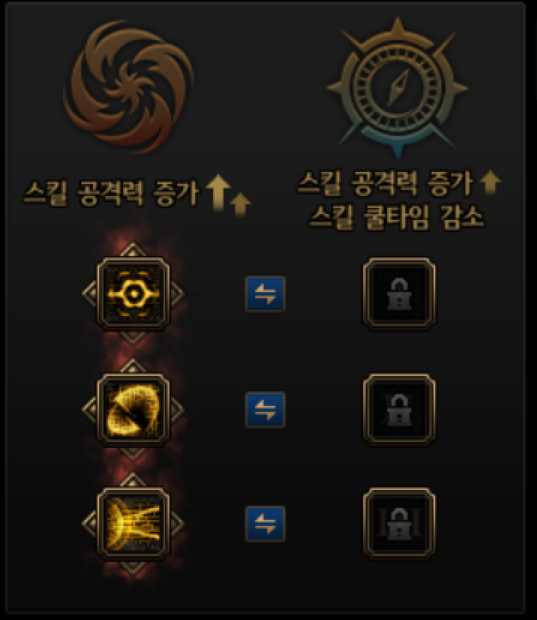Select the golden hexagonal gear skill icon

coord(133,294)
